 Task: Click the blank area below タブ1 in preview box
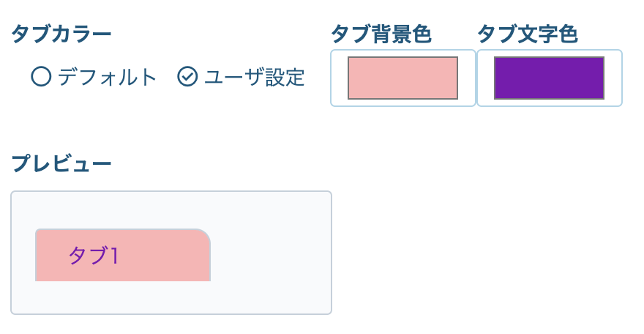coord(123,297)
